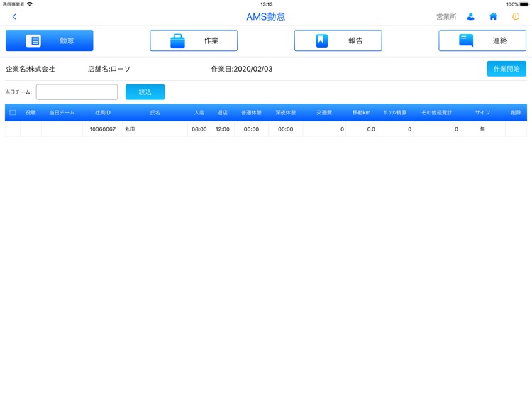Viewport: 532px width, 399px height.
Task: Select the 移動km column header
Action: point(361,112)
